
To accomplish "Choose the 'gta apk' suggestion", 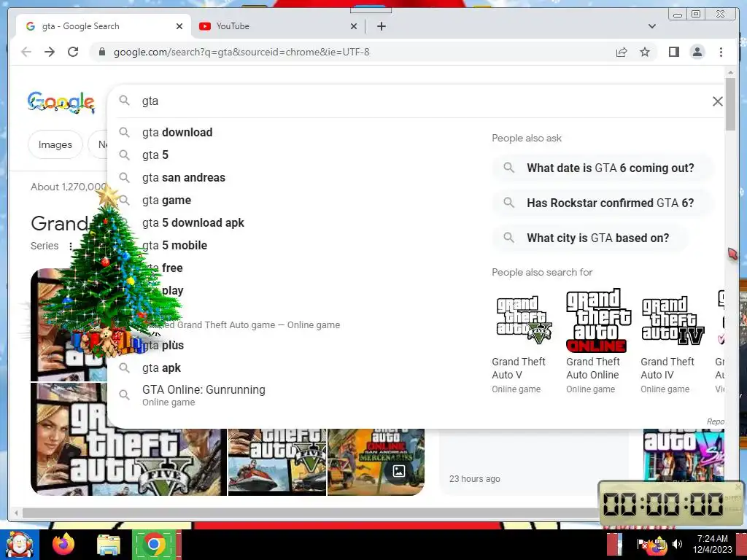I will tap(161, 368).
